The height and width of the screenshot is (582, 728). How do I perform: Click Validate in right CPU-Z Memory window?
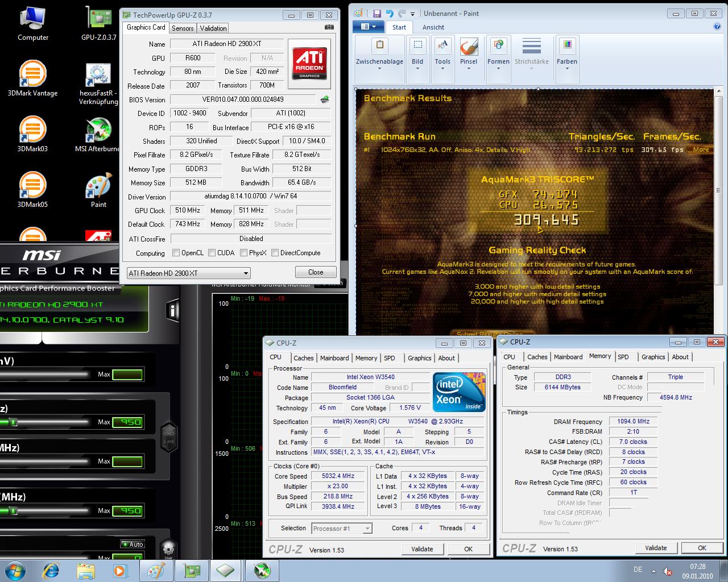coord(656,548)
